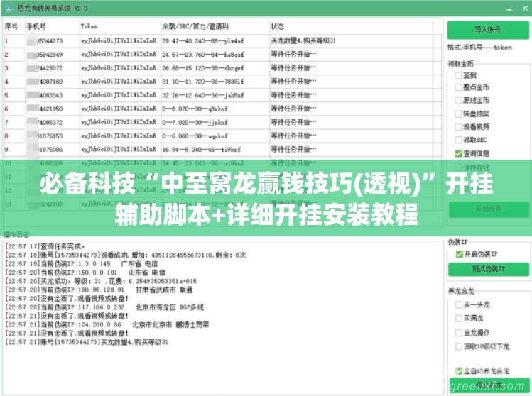
Task: Click log line [22:57:17]查询任务完成
Action: click(x=45, y=246)
